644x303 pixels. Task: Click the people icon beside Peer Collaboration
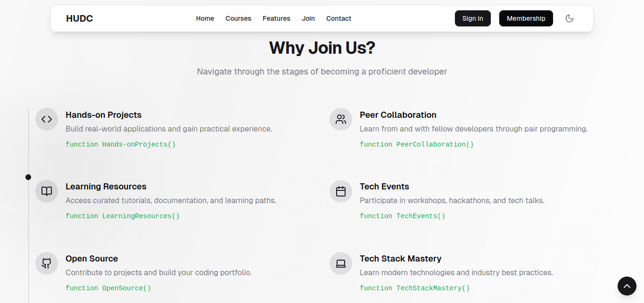click(x=340, y=119)
